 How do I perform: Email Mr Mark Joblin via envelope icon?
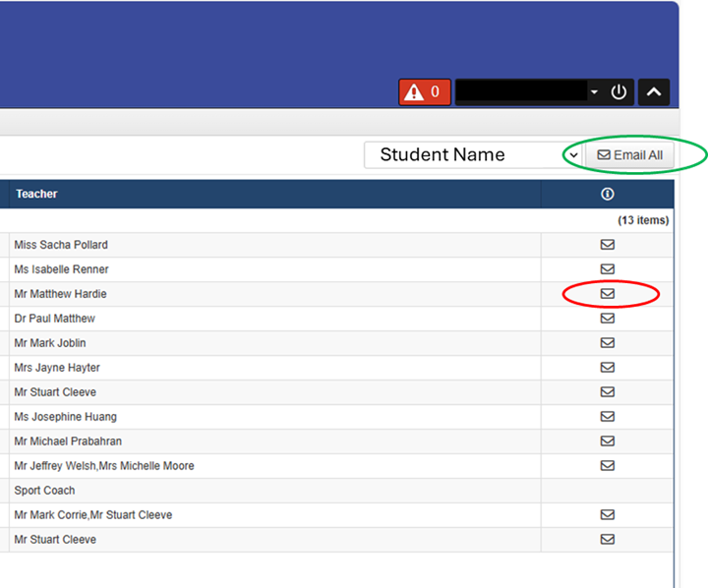click(608, 343)
